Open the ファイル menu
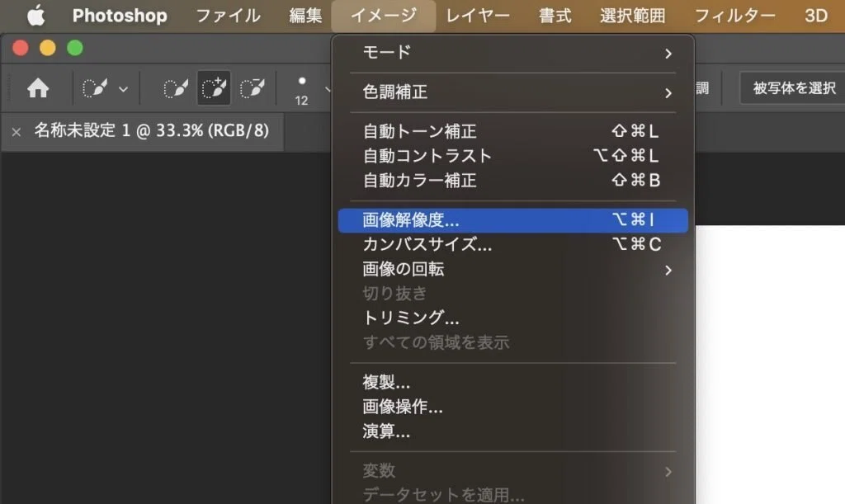845x504 pixels. click(228, 16)
